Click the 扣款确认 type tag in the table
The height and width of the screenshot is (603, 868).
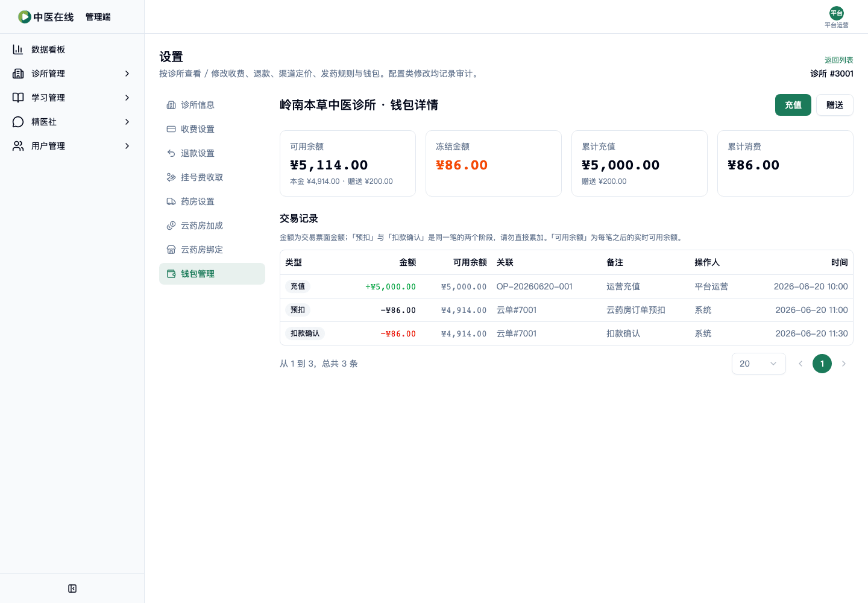coord(305,333)
